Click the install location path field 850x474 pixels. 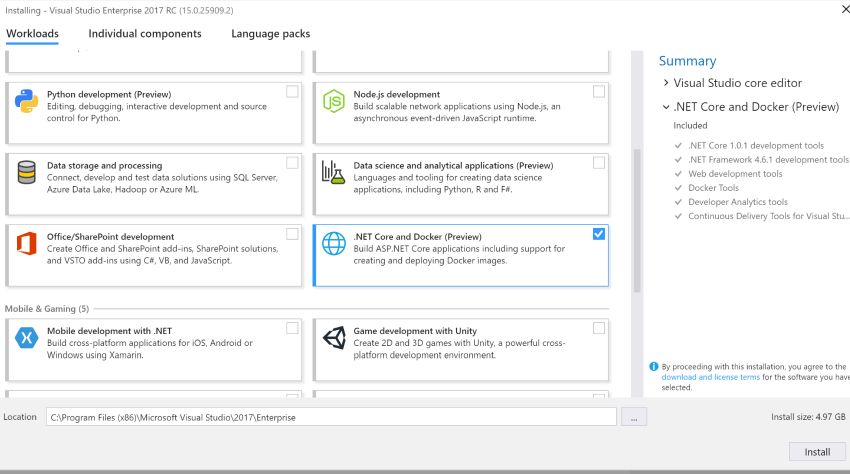point(330,417)
